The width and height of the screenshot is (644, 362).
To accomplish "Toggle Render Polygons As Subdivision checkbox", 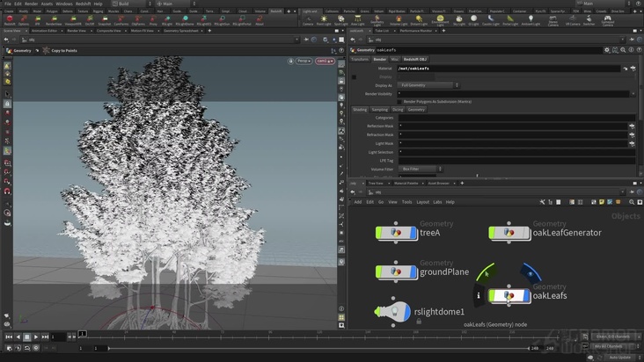I will click(399, 102).
